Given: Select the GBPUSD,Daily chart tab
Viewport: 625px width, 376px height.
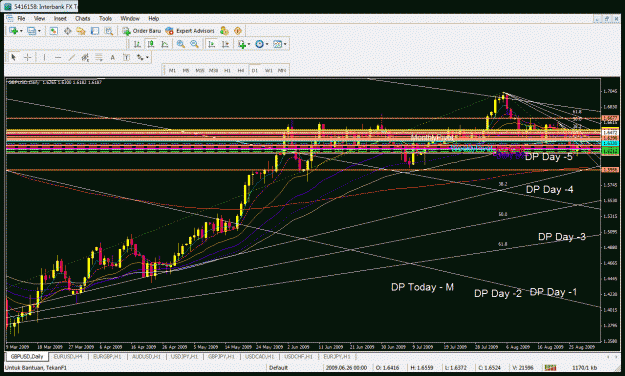Looking at the screenshot, I should point(27,356).
